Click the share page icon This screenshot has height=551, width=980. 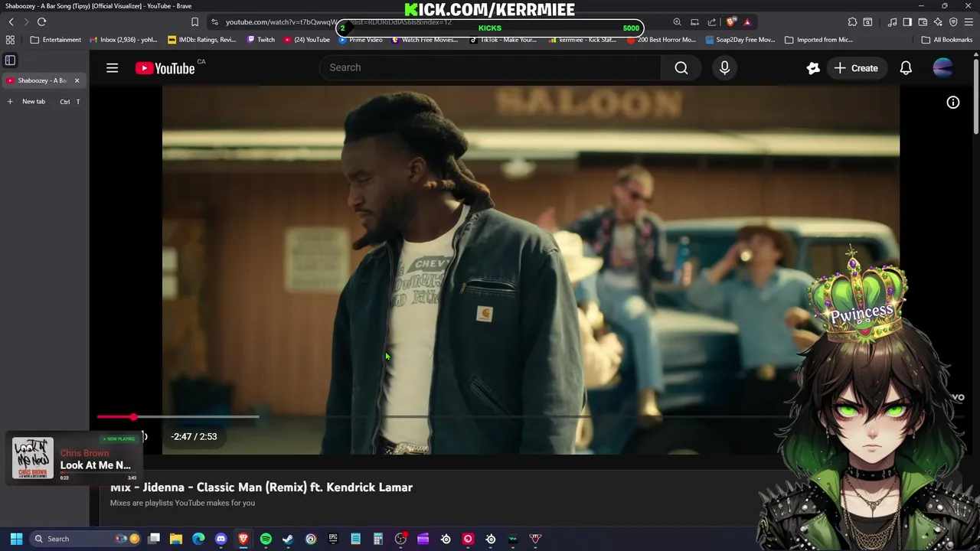tap(712, 22)
